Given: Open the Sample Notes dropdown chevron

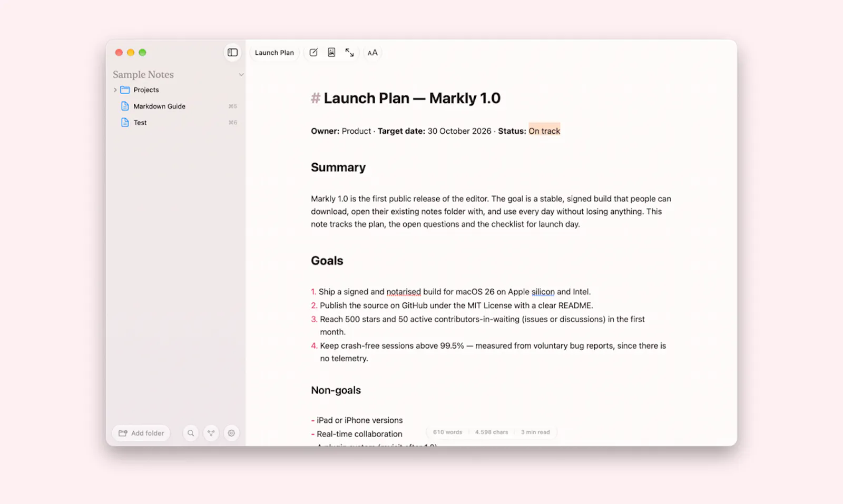Looking at the screenshot, I should 241,75.
